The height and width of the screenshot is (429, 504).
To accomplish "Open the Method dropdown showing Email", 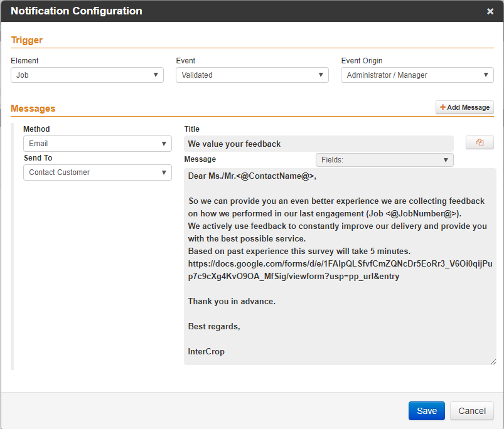I will (x=97, y=144).
